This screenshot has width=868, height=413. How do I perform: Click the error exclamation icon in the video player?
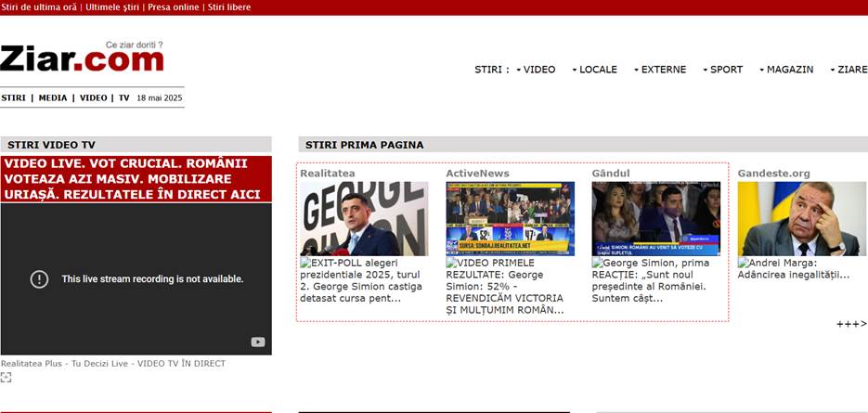tap(39, 279)
